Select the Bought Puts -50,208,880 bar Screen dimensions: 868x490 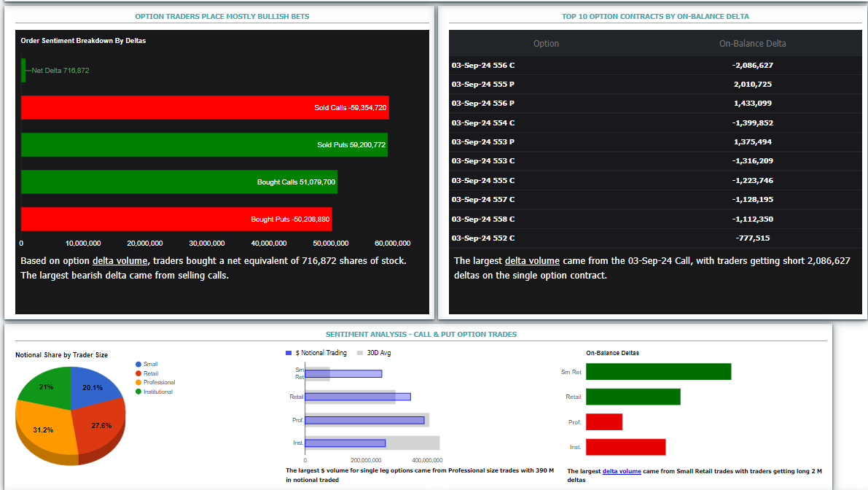[176, 219]
